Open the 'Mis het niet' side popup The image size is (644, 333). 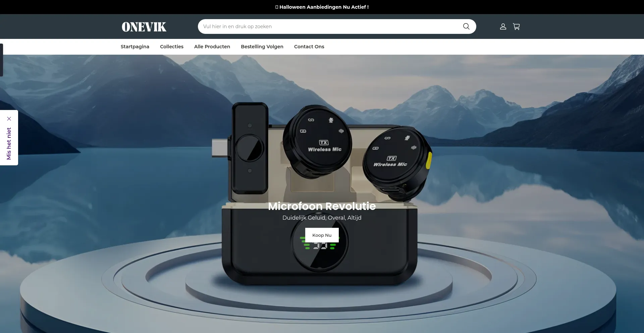9,144
